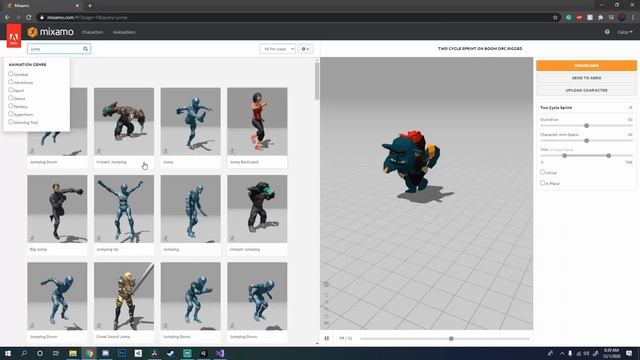Click the icon beside Two Cycle Sprint title
This screenshot has height=360, width=640.
[630, 108]
